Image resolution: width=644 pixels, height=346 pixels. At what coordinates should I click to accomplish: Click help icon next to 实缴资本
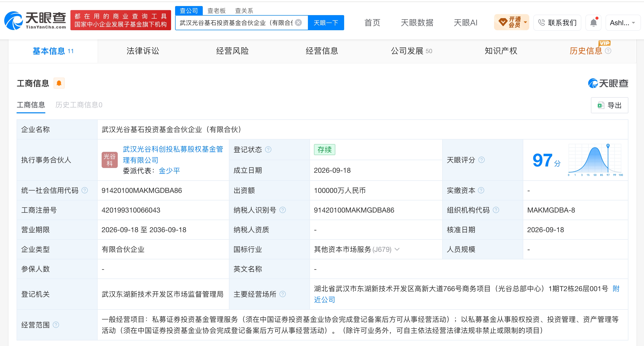pyautogui.click(x=481, y=190)
